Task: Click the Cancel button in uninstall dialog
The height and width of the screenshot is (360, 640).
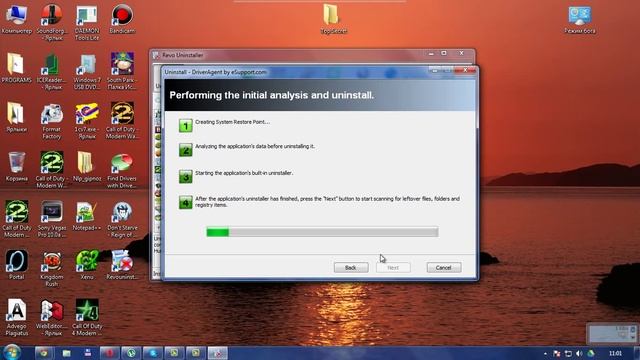Action: 444,267
